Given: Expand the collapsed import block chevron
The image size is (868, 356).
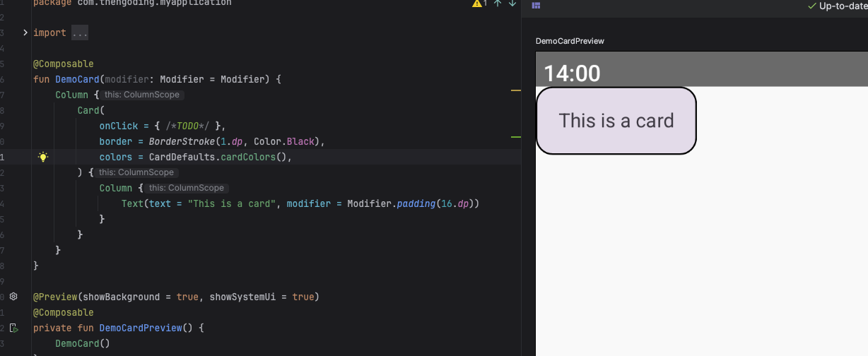Looking at the screenshot, I should coord(25,32).
